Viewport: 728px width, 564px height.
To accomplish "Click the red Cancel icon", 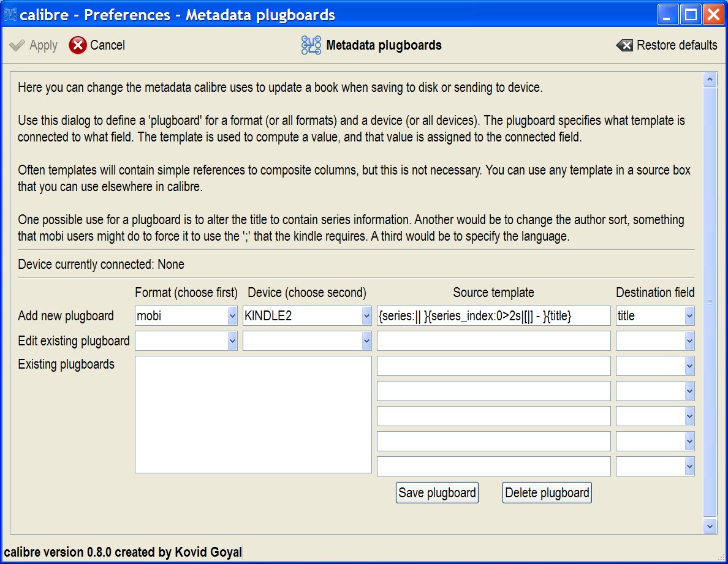I will tap(78, 45).
